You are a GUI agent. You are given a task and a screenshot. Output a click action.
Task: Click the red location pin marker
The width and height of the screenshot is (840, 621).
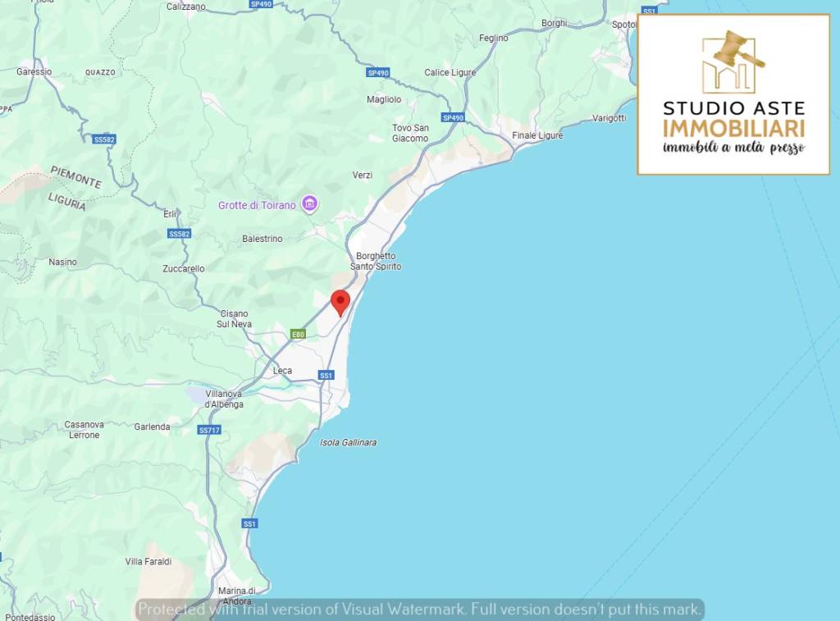[340, 304]
